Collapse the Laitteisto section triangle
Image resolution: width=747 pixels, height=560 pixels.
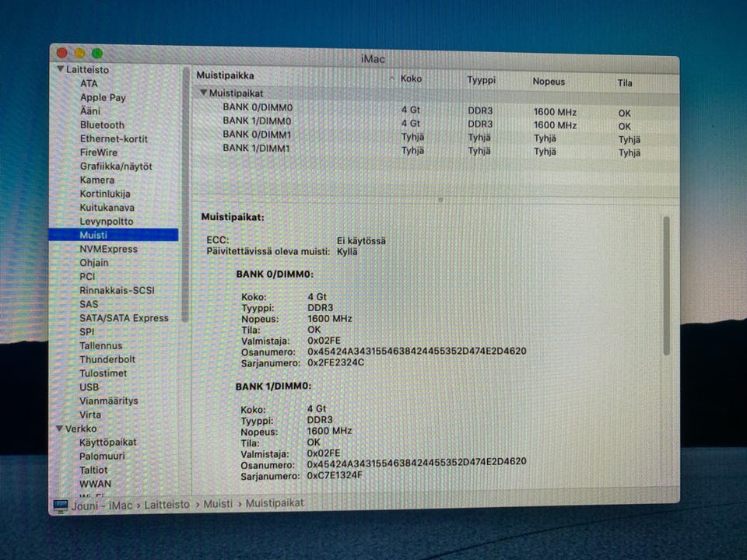pyautogui.click(x=61, y=69)
